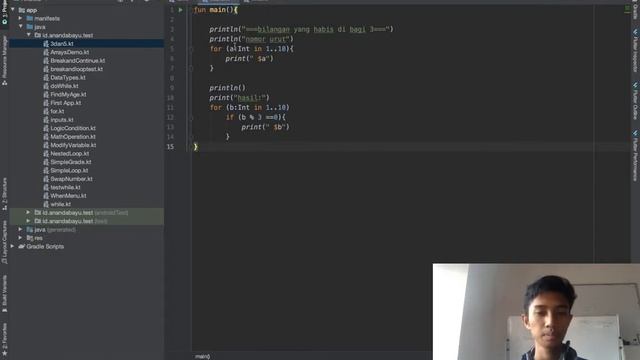Run main() via the green gutter arrow

click(x=180, y=10)
